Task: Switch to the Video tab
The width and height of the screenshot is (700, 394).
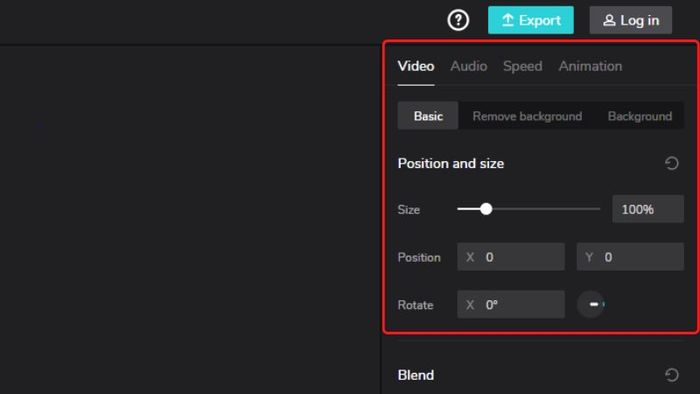Action: click(x=416, y=66)
